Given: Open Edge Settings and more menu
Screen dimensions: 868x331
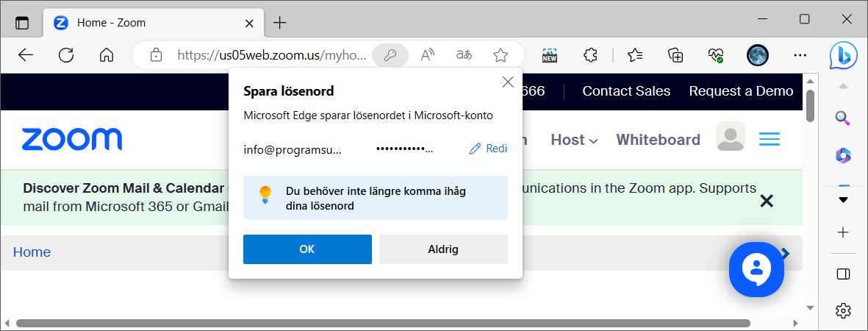Looking at the screenshot, I should tap(800, 55).
